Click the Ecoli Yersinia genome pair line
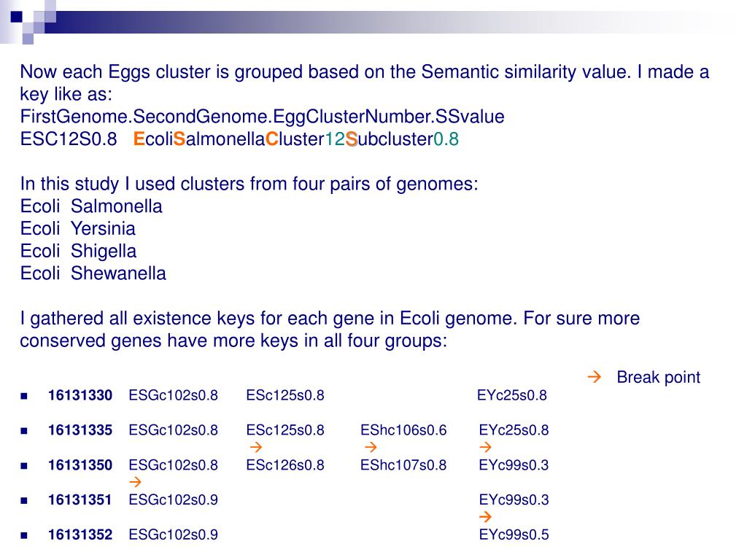 (77, 228)
